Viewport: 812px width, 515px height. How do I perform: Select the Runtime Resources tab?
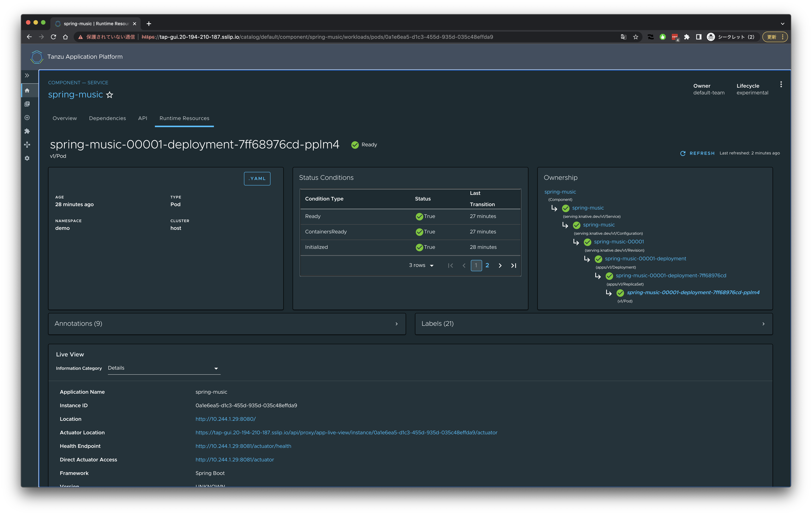pyautogui.click(x=184, y=118)
